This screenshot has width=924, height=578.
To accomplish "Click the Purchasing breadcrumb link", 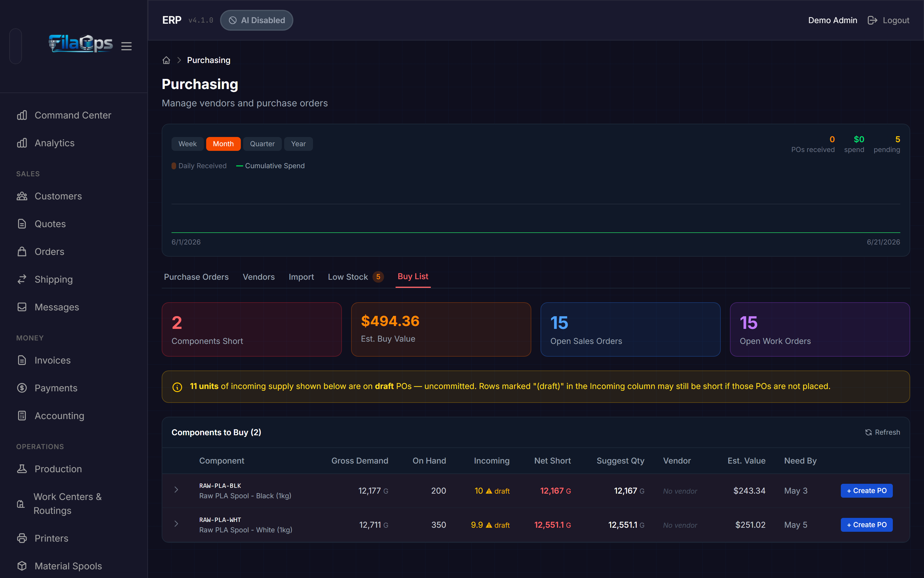I will point(208,60).
